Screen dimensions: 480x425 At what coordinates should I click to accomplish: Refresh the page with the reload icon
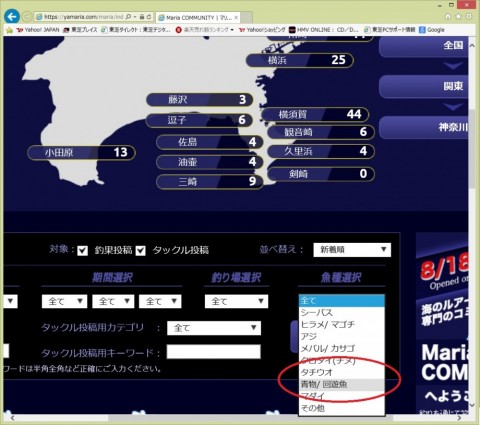click(x=149, y=16)
